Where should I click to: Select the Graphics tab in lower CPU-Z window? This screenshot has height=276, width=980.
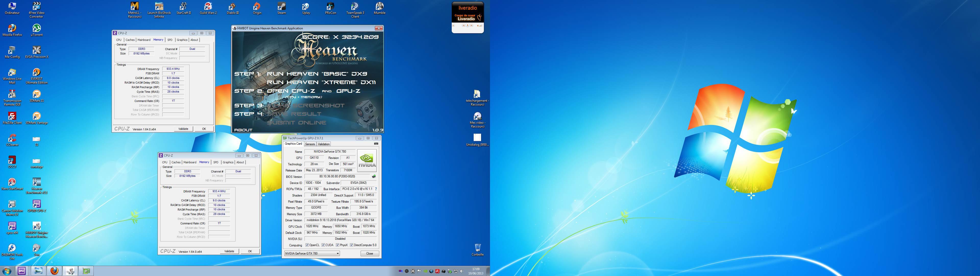pyautogui.click(x=228, y=162)
